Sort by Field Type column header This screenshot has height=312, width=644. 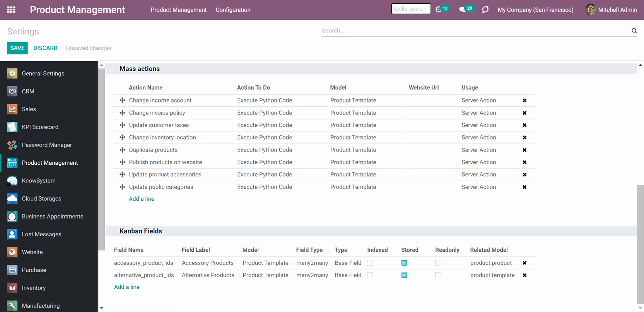(x=309, y=250)
